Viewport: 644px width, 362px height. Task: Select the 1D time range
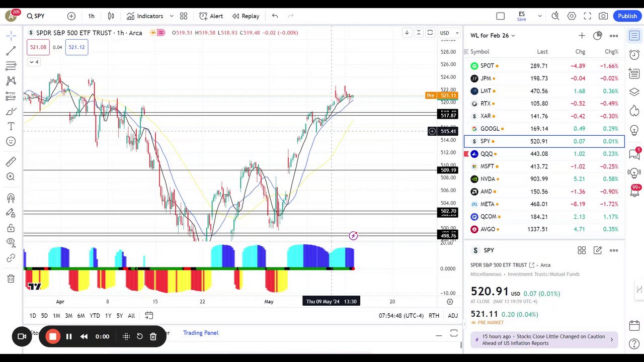click(x=33, y=316)
